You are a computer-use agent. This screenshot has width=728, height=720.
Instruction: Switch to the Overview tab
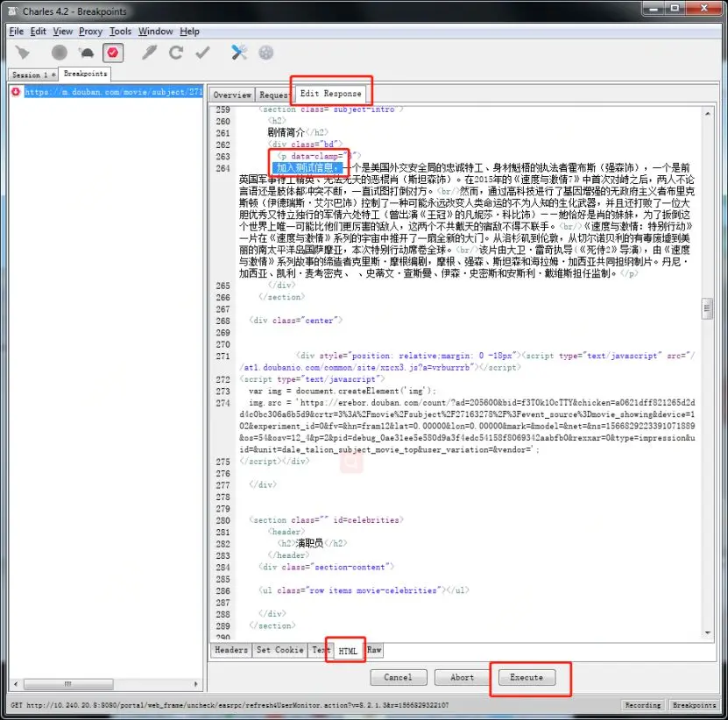[x=232, y=95]
